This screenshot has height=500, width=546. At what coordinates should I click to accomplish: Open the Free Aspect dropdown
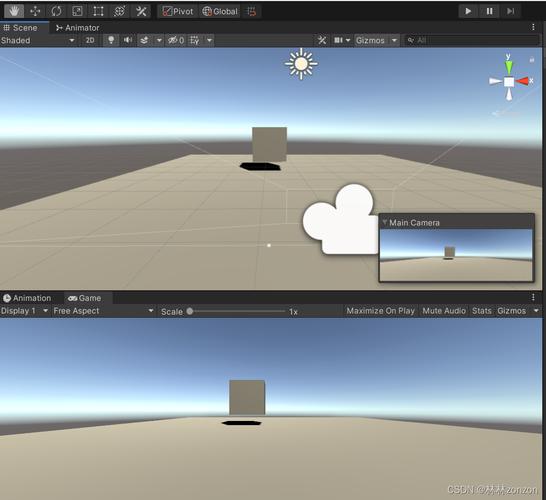pos(104,311)
